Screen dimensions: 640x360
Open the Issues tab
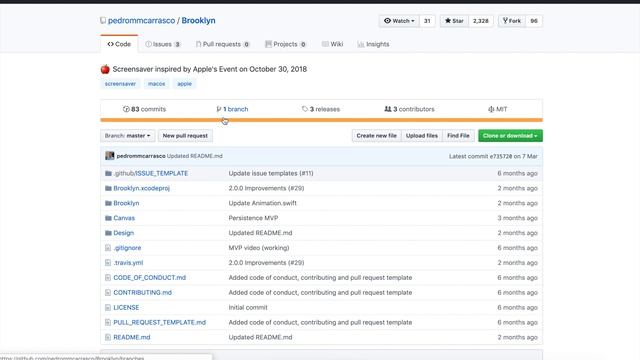point(163,44)
